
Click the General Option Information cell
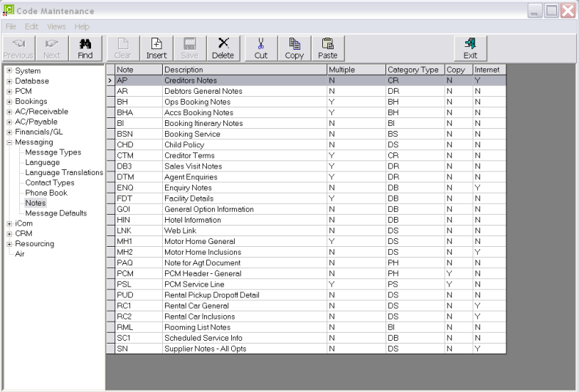[x=245, y=209]
